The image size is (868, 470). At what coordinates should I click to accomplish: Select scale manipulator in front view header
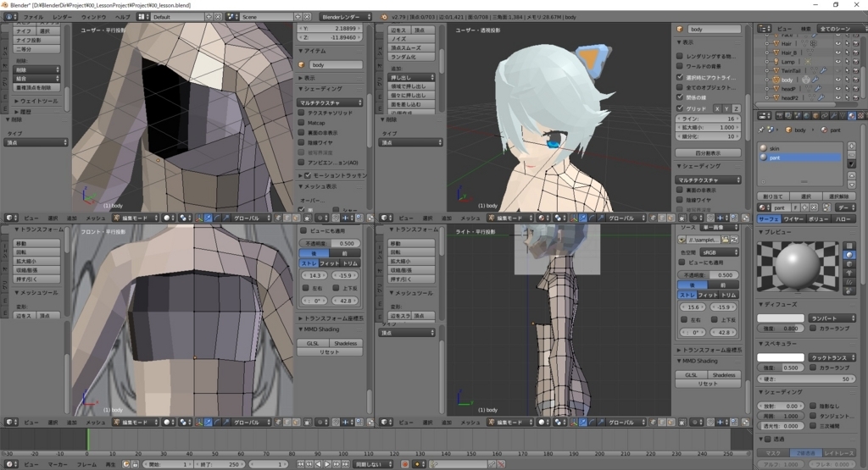coord(227,422)
